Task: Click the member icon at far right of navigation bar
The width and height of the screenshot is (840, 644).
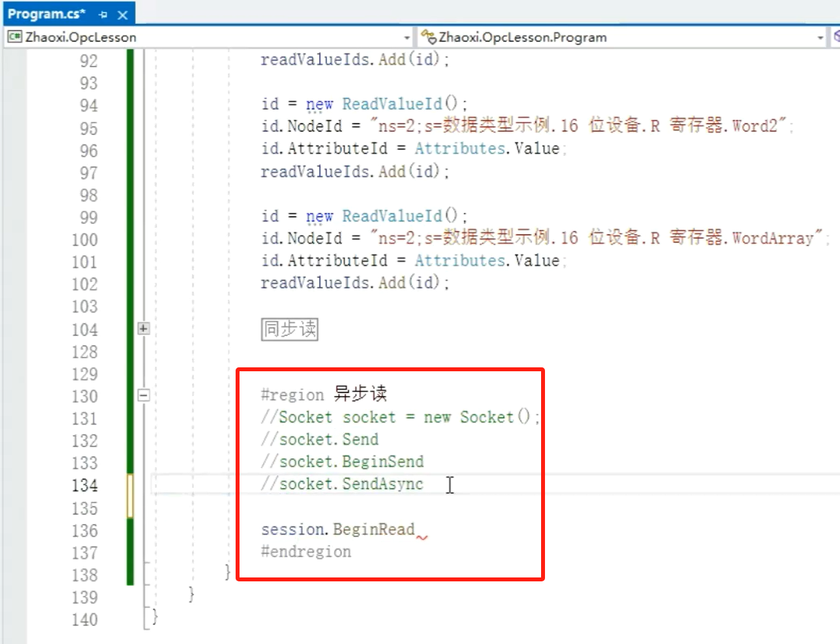Action: 836,37
